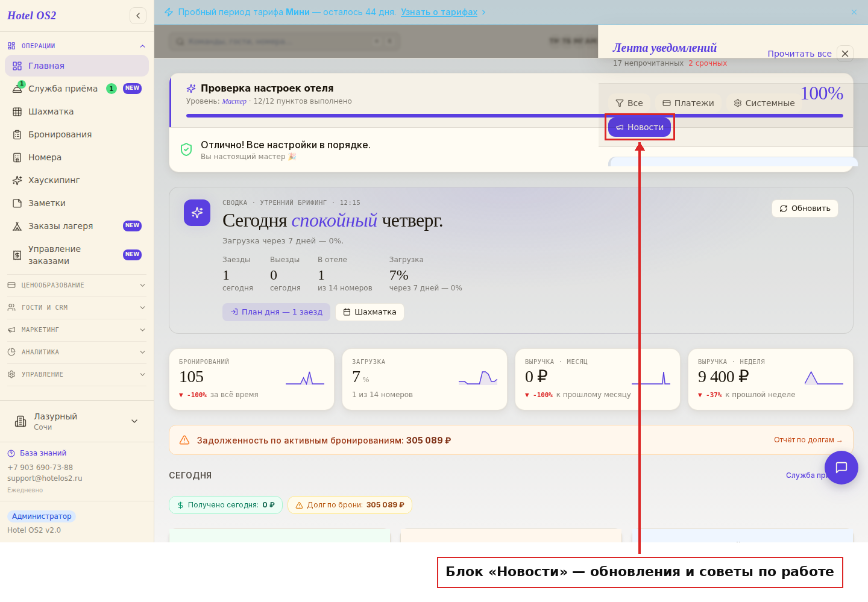Expand the ЦЕНООБРАЗОВАНИЕ group

coord(77,285)
